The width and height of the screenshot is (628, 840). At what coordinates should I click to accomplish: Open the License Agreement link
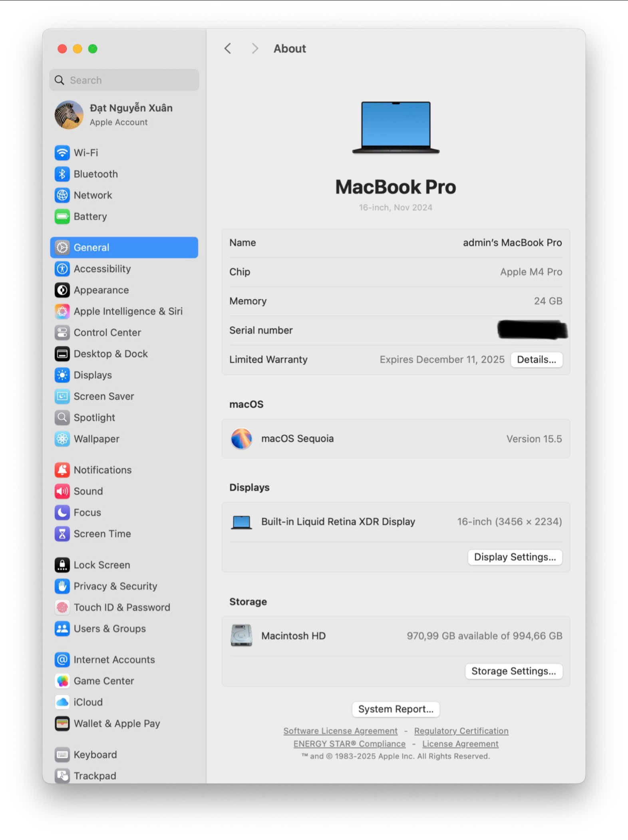click(460, 744)
